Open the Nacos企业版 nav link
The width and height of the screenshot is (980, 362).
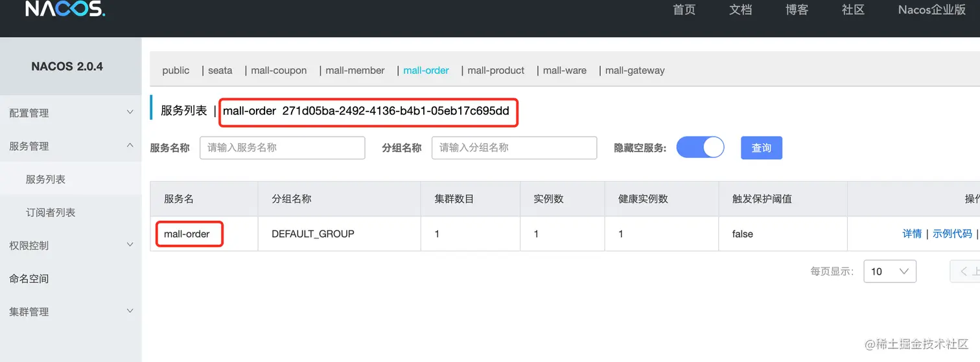pyautogui.click(x=931, y=10)
